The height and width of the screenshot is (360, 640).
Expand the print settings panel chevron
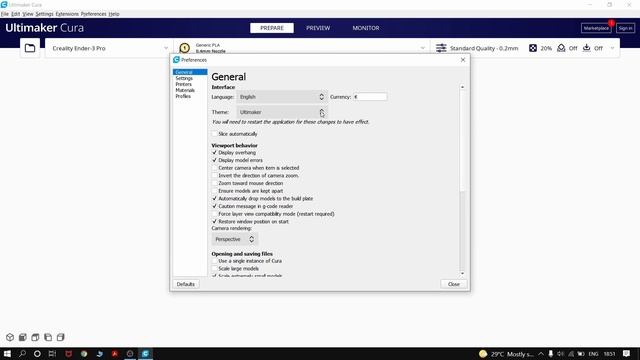[612, 48]
